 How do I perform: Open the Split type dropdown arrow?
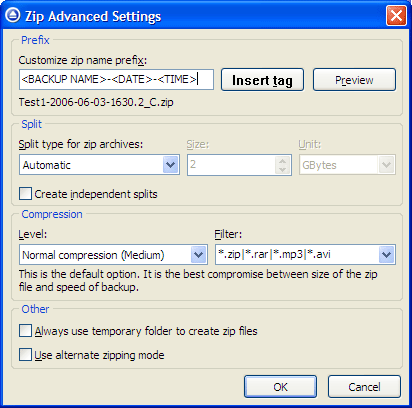point(171,165)
